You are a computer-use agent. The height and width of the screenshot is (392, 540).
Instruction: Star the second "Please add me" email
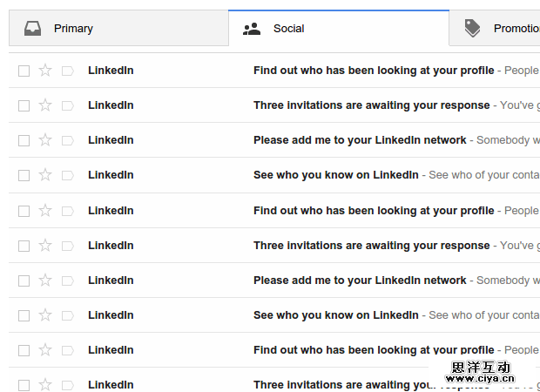click(x=45, y=280)
